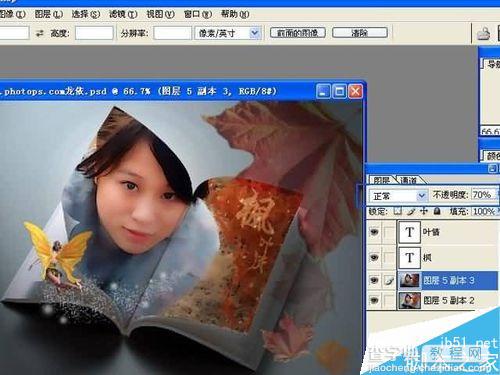Select the 图层 5 副本 3 layer thumbnail
The image size is (500, 375).
pyautogui.click(x=410, y=281)
